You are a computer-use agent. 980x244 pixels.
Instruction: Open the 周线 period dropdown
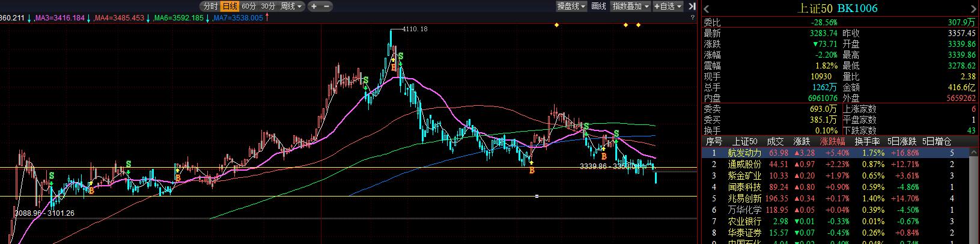coord(291,6)
